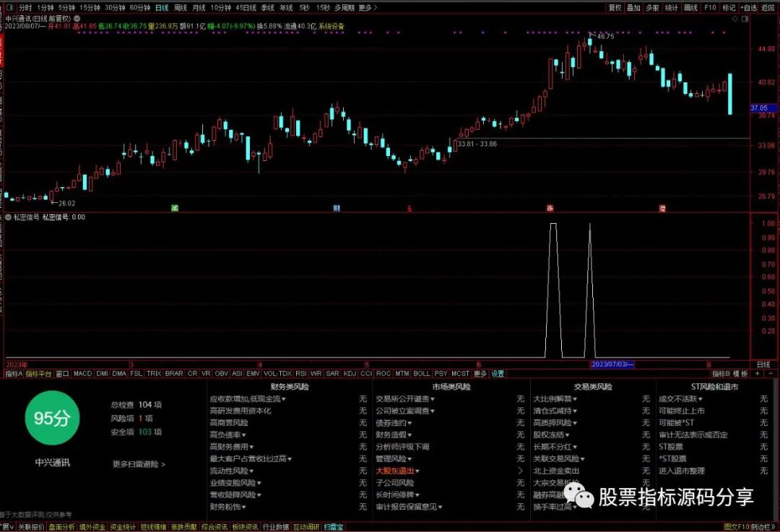Click the panel layout icon before 分时
780x532 pixels.
pos(10,7)
